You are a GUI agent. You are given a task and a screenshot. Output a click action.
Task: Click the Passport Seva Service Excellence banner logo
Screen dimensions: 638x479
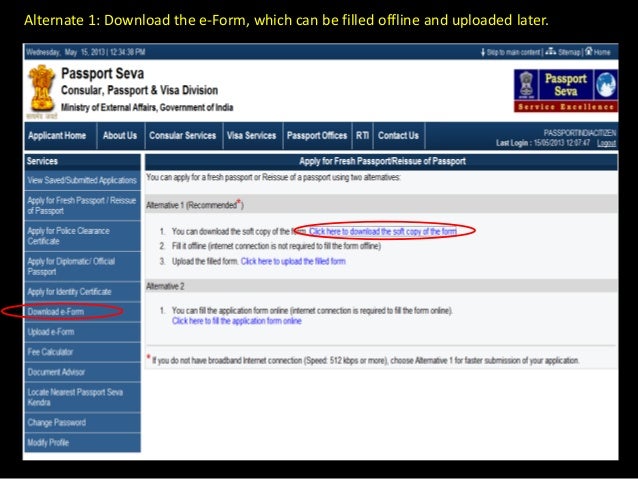coord(566,90)
